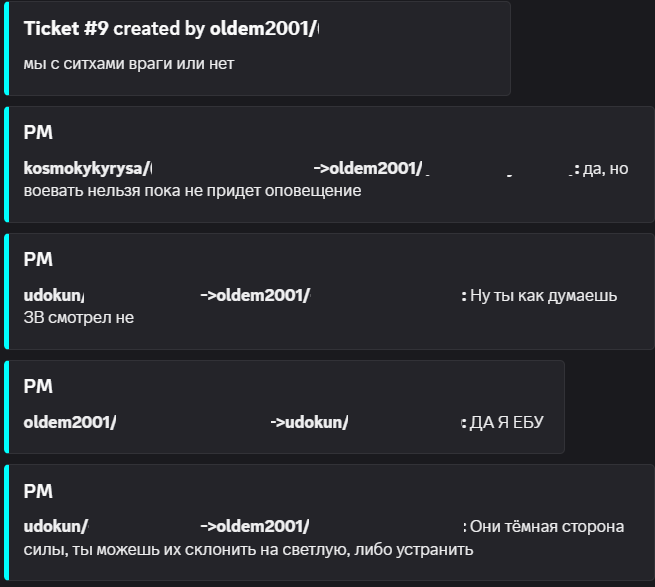This screenshot has height=587, width=655.
Task: Click the PM heading above "Они тёмная сторона"
Action: 37,491
